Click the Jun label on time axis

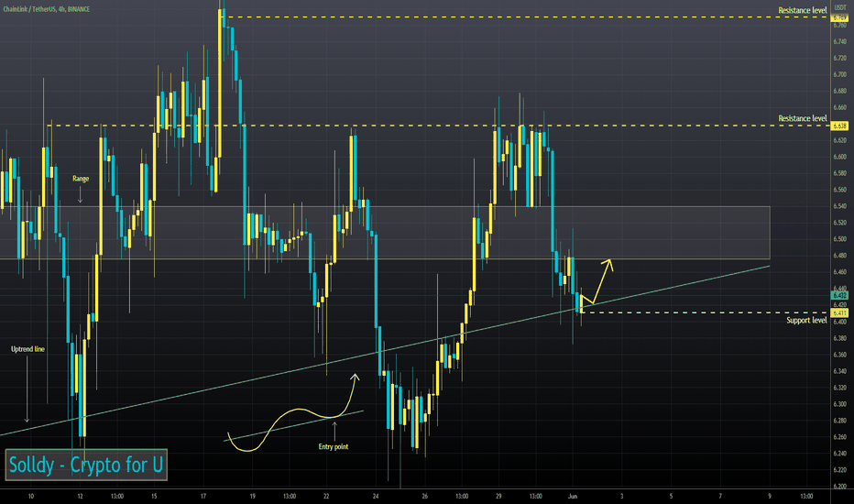click(573, 497)
